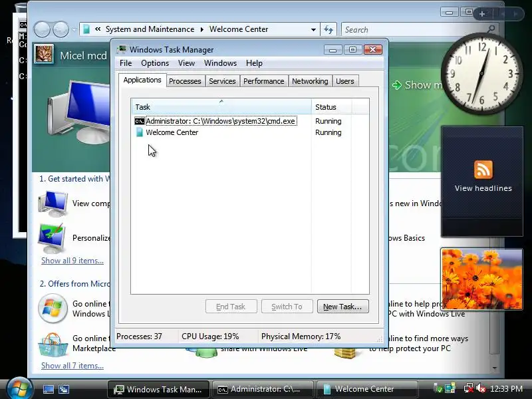Image resolution: width=532 pixels, height=399 pixels.
Task: Click the user account cat picture
Action: click(x=44, y=54)
